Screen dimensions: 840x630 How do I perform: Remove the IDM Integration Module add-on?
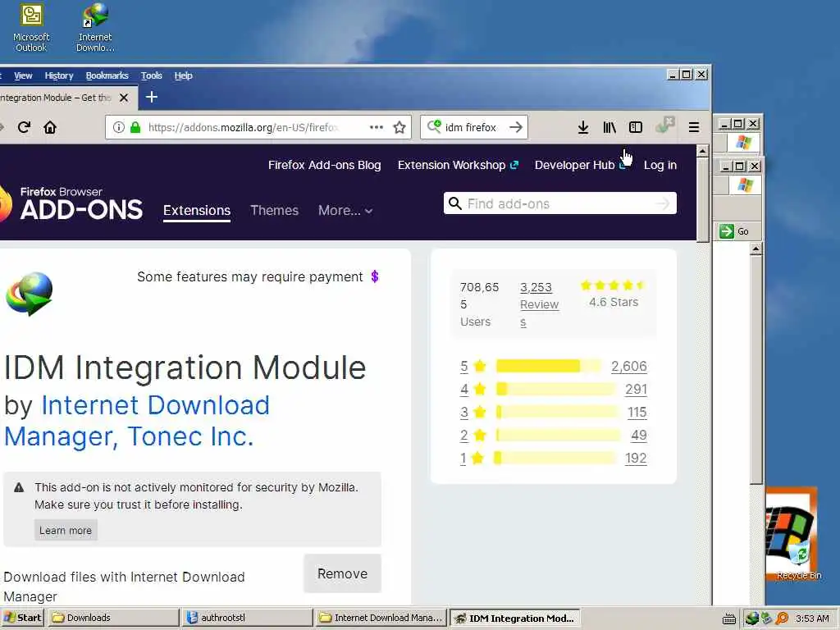click(342, 573)
